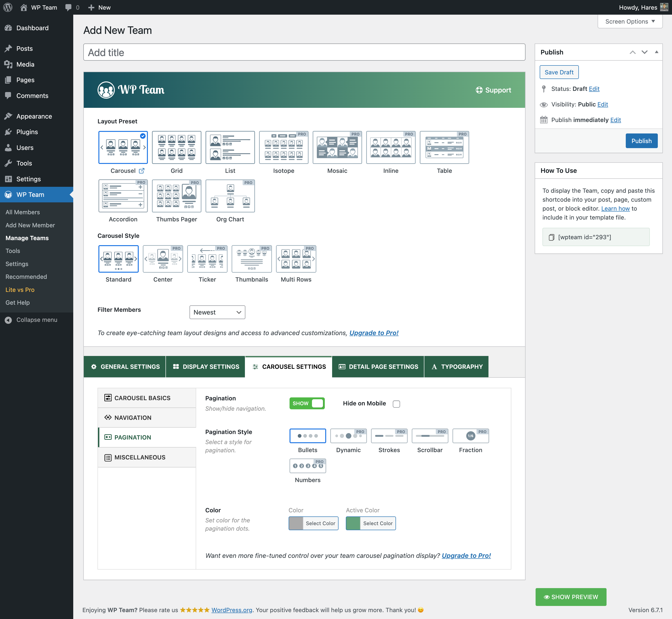Open Carousel preset external link icon
This screenshot has height=619, width=672.
tap(142, 171)
